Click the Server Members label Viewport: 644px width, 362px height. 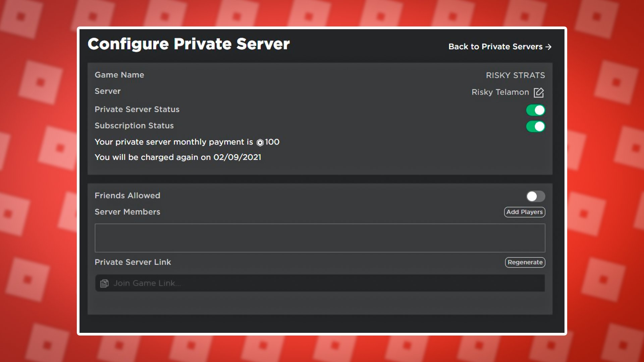click(x=127, y=212)
